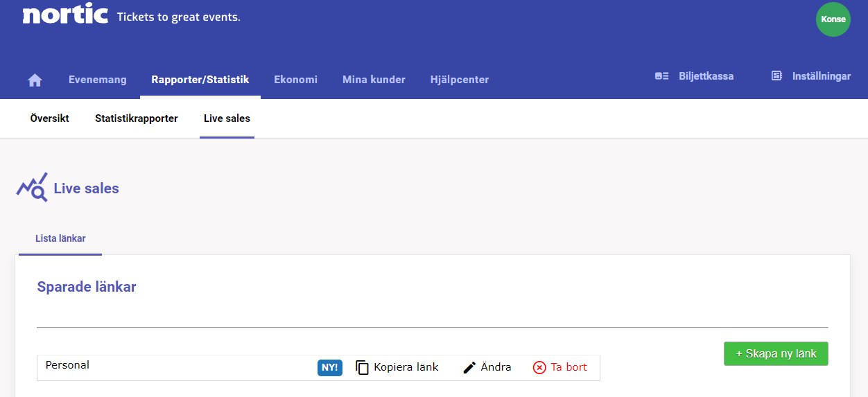
Task: Click the Live sales chart icon
Action: [32, 187]
